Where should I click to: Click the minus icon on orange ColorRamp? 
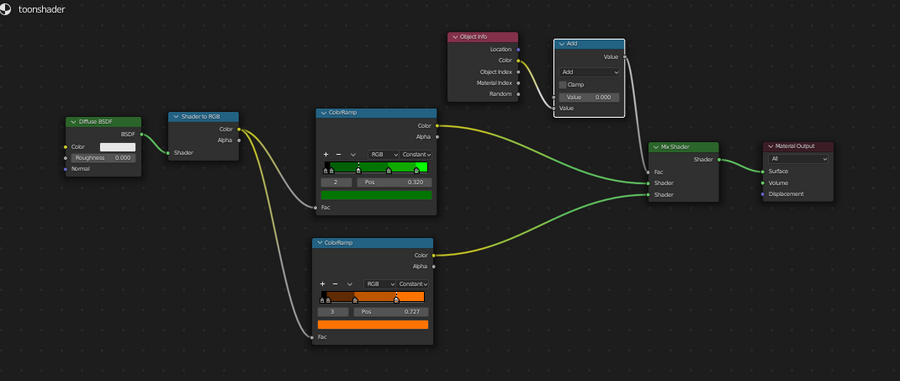335,284
